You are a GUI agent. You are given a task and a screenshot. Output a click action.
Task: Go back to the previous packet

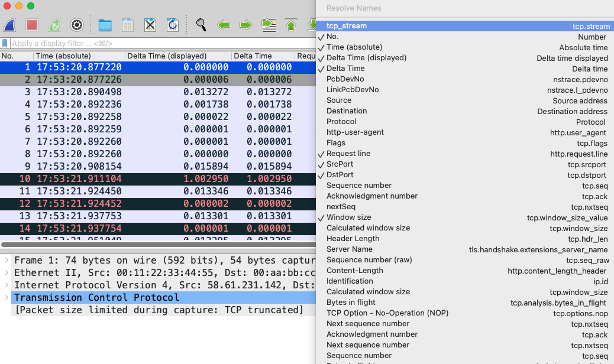(x=224, y=25)
